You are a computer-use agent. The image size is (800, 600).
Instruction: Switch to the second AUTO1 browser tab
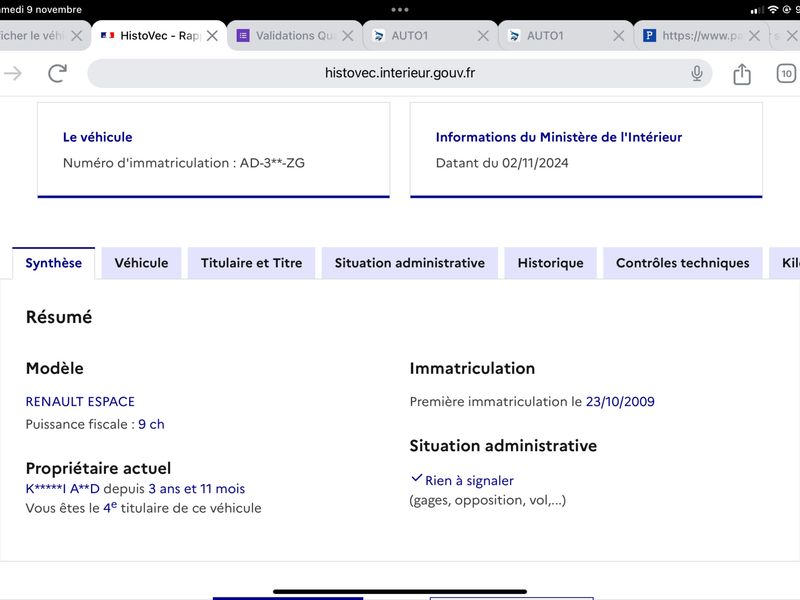(x=566, y=36)
